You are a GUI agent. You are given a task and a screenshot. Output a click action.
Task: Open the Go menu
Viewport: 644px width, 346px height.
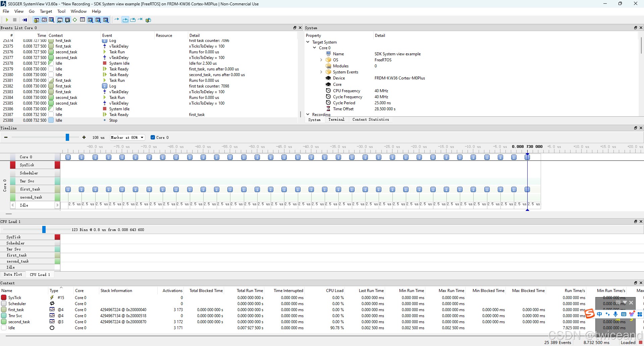(x=32, y=11)
